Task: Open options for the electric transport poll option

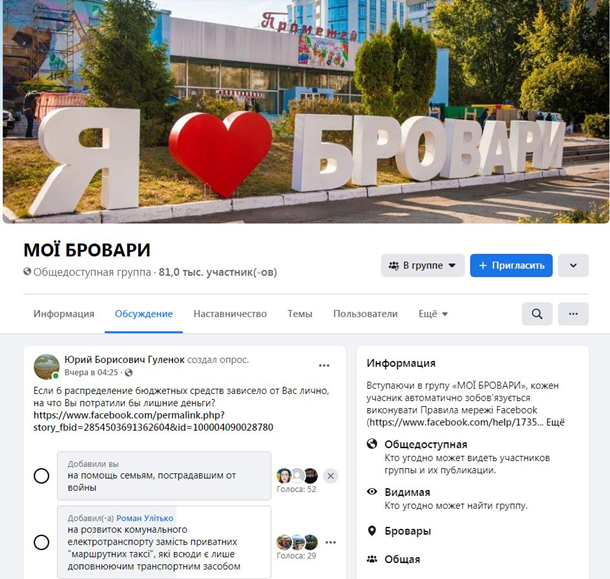Action: click(x=331, y=542)
